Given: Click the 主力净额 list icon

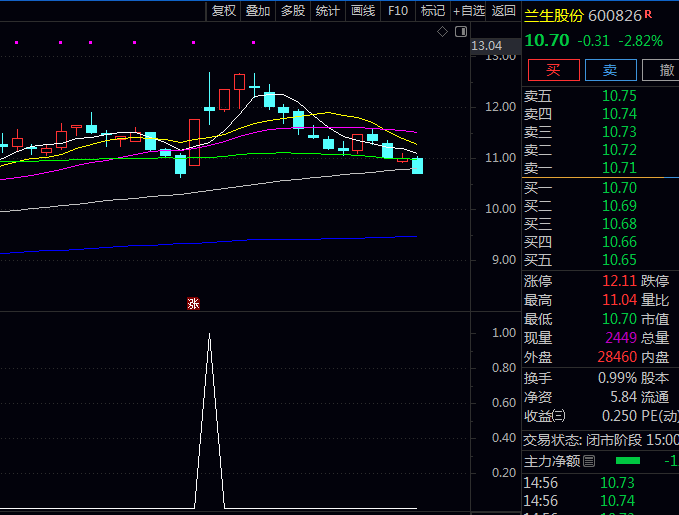Looking at the screenshot, I should 589,461.
